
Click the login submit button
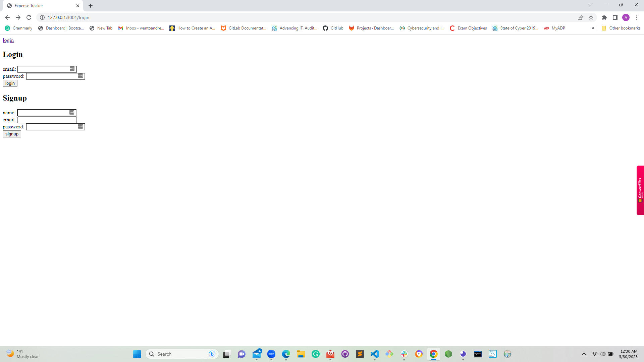[x=10, y=83]
